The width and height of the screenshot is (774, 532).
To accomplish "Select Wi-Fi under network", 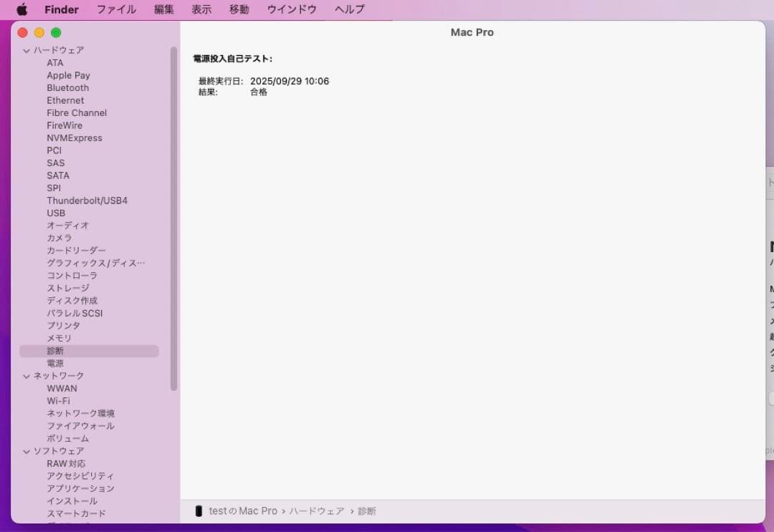I will click(x=58, y=401).
